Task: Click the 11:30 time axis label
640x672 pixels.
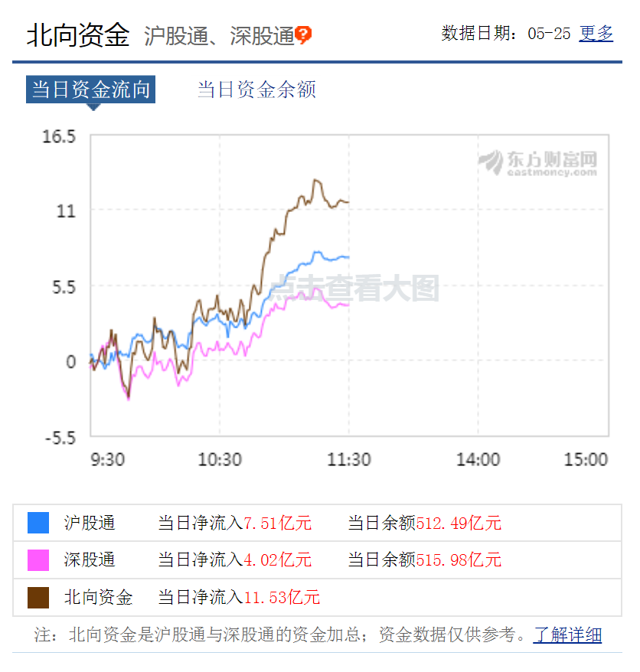Action: [349, 460]
